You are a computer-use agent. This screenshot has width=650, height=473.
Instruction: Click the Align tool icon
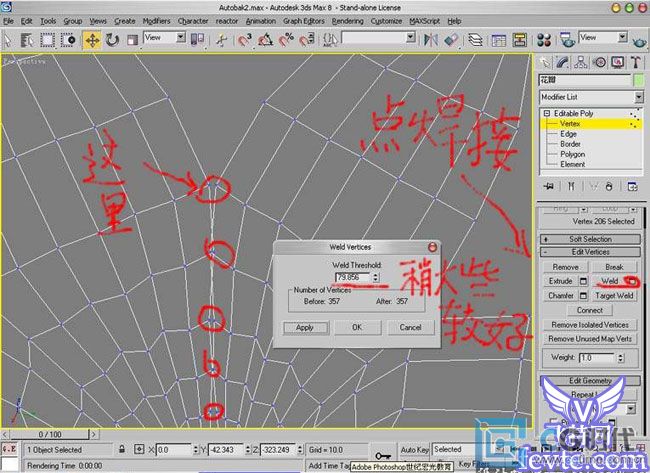(451, 40)
